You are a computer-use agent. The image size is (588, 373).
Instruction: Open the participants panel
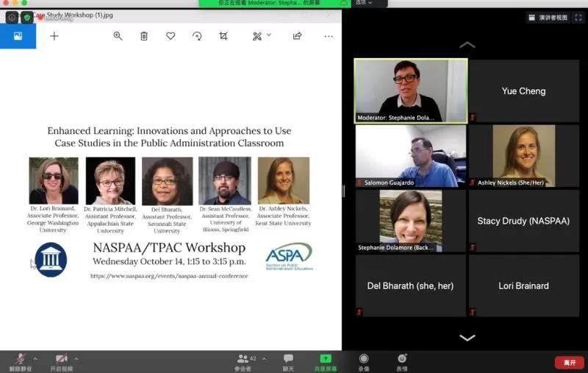coord(243,361)
